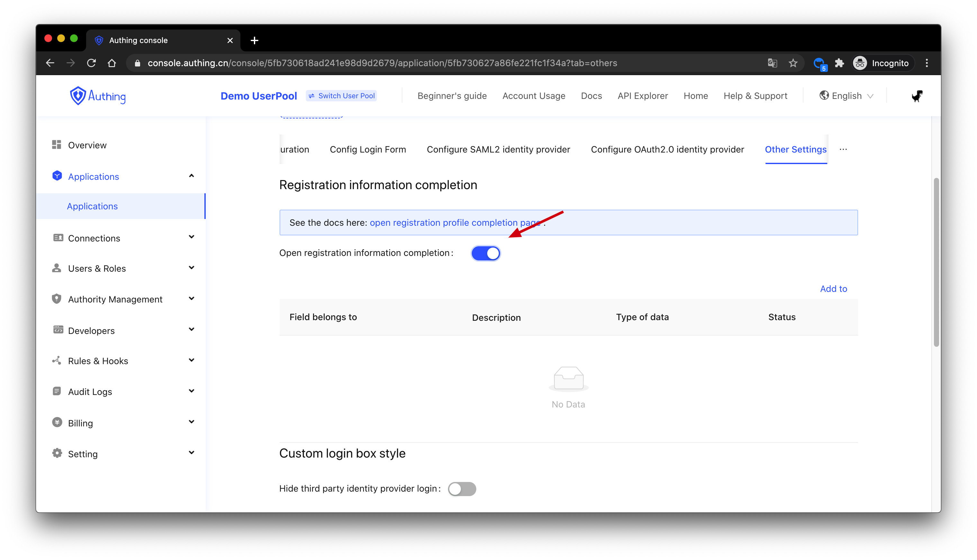Click Add to link
Viewport: 977px width, 560px height.
tap(833, 288)
